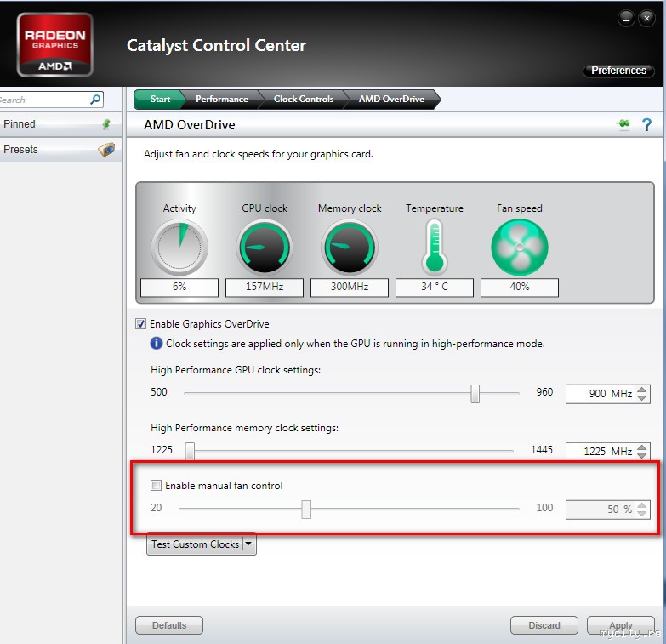Click the 300MHz memory clock value
Image resolution: width=666 pixels, height=644 pixels.
pos(349,287)
